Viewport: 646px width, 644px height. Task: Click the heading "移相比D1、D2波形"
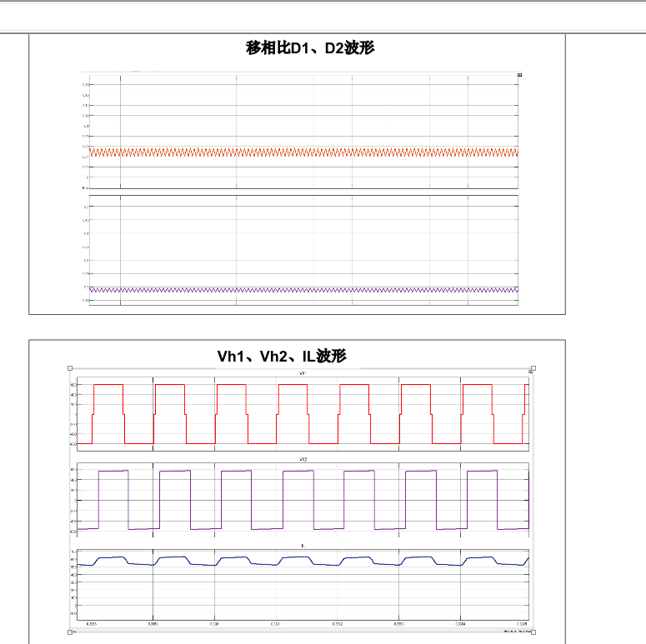tap(310, 48)
